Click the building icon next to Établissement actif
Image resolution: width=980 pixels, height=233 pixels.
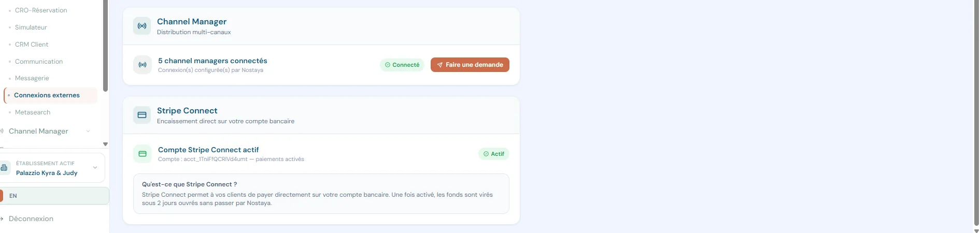4,168
